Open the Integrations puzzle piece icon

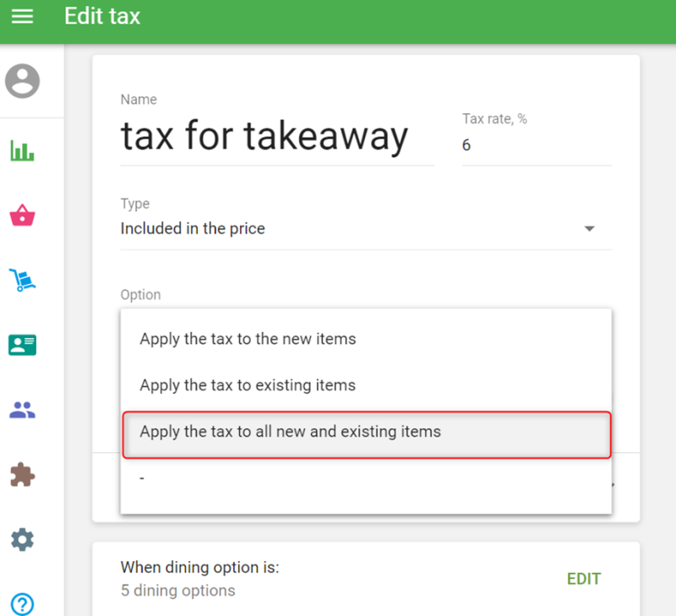[x=22, y=475]
